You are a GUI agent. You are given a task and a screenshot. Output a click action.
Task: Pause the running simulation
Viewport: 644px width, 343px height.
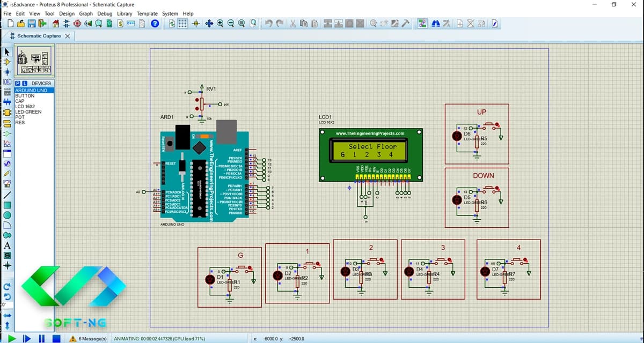(41, 338)
